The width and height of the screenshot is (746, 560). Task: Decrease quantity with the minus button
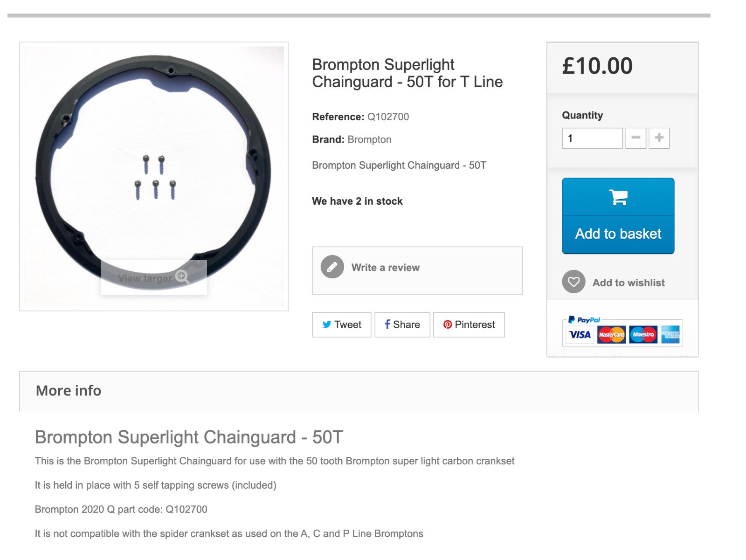point(635,138)
